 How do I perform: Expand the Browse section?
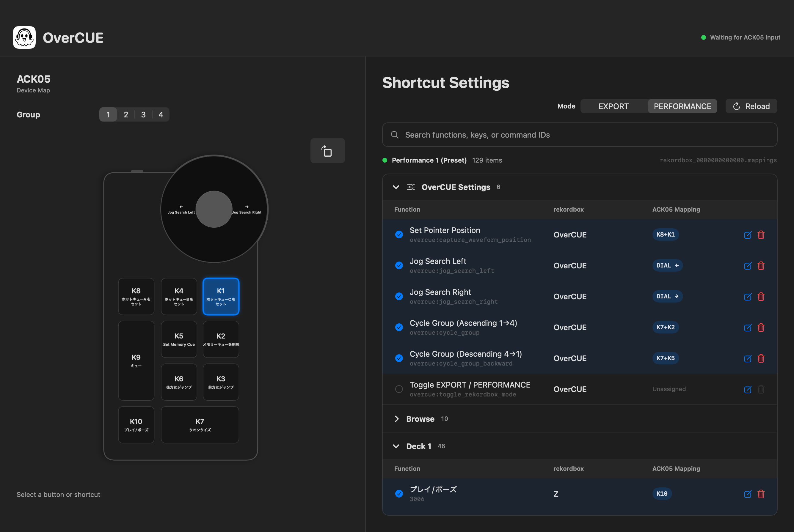(x=396, y=419)
